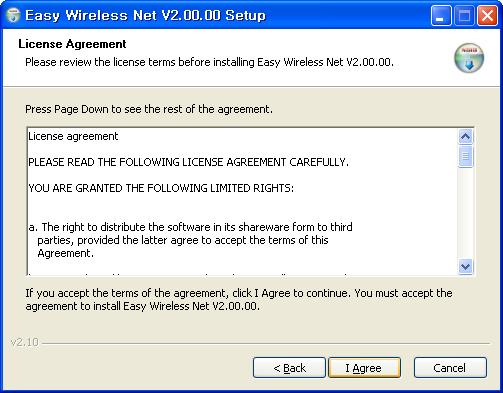
Task: Click the license scrollbar down arrow
Action: tap(465, 266)
